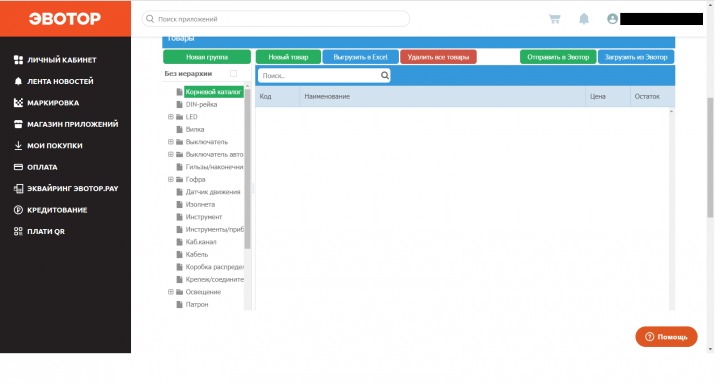The width and height of the screenshot is (720, 384).
Task: Select Инструменты/приб tree item
Action: click(214, 229)
